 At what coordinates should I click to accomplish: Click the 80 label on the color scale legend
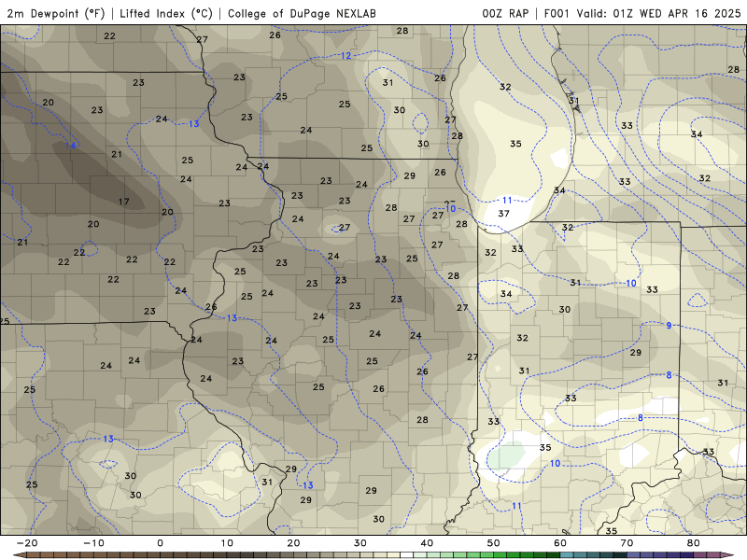click(x=694, y=543)
